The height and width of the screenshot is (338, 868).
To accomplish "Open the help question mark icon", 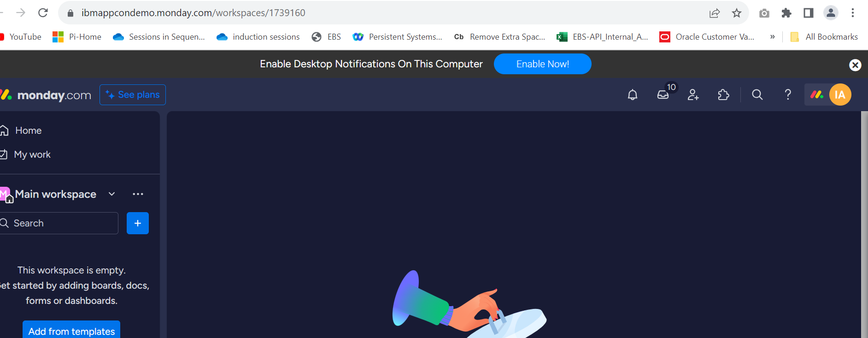I will point(788,95).
